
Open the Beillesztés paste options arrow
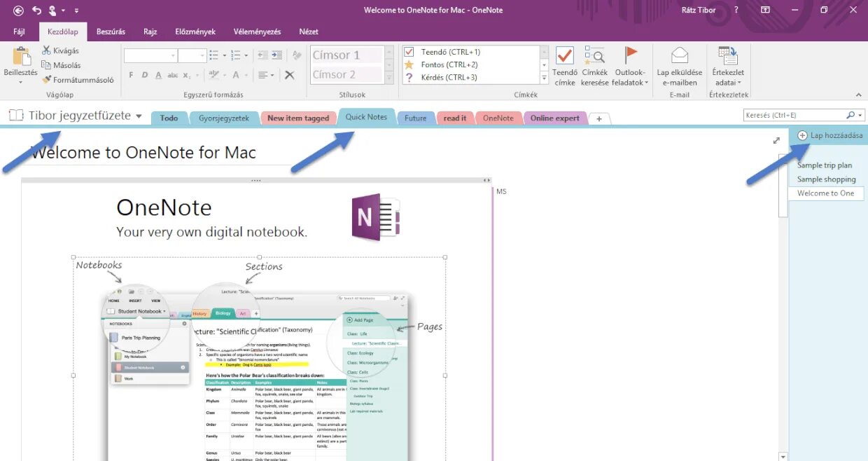pos(20,82)
